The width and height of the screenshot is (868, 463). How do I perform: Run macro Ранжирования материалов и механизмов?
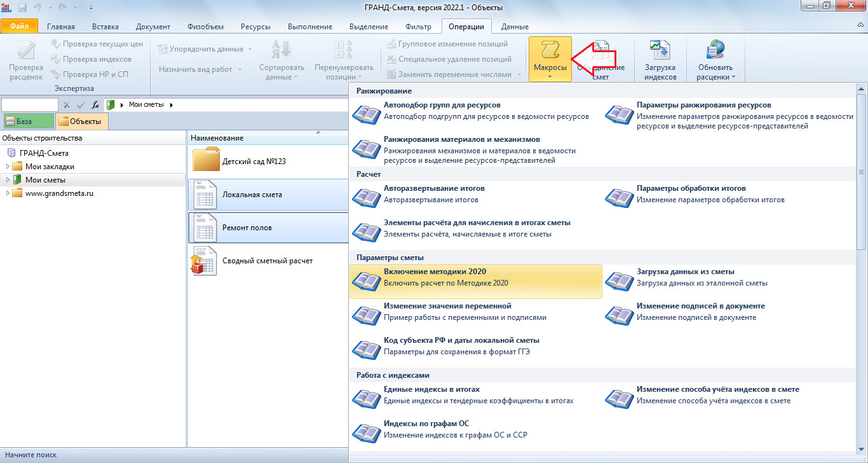(x=475, y=149)
